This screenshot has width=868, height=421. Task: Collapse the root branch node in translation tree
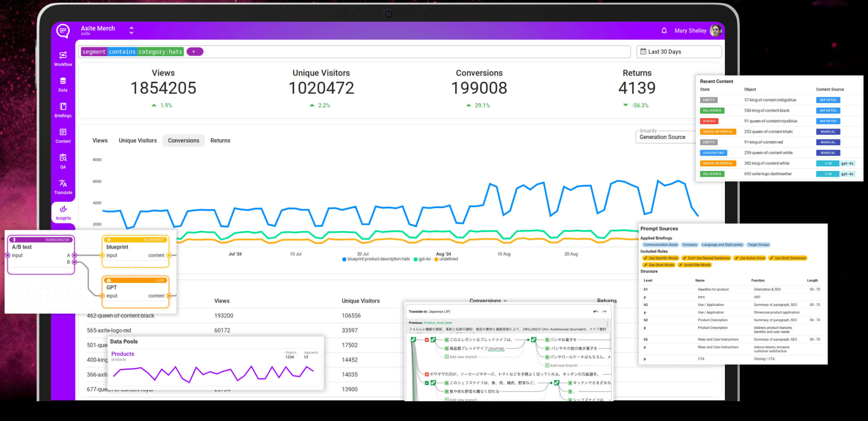point(414,340)
